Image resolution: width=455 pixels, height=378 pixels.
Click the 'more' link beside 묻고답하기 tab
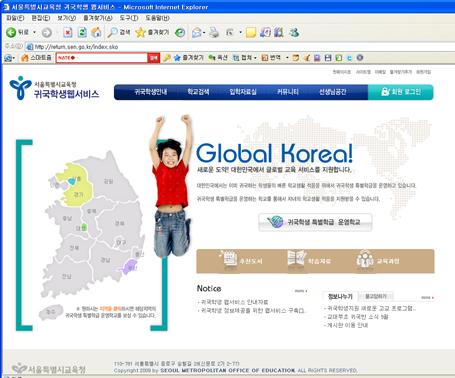click(x=427, y=297)
